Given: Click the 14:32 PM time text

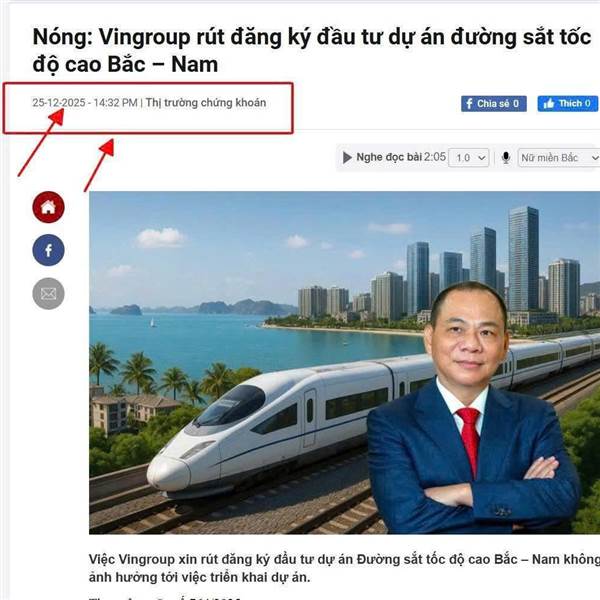Looking at the screenshot, I should (x=115, y=103).
